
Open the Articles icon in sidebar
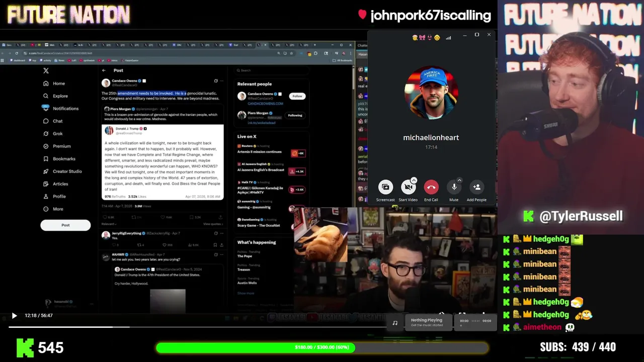pos(46,184)
